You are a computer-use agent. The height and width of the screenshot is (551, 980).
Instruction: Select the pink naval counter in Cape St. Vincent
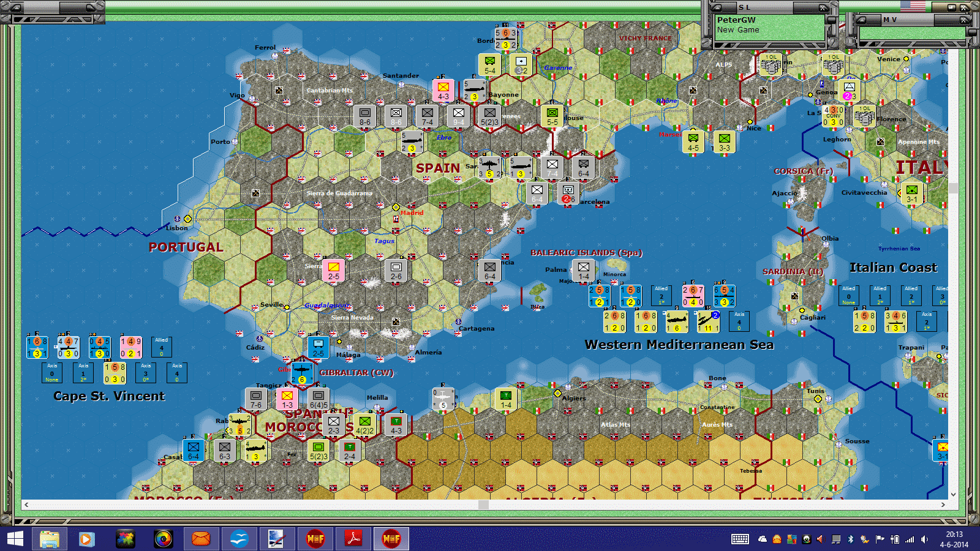coord(130,347)
